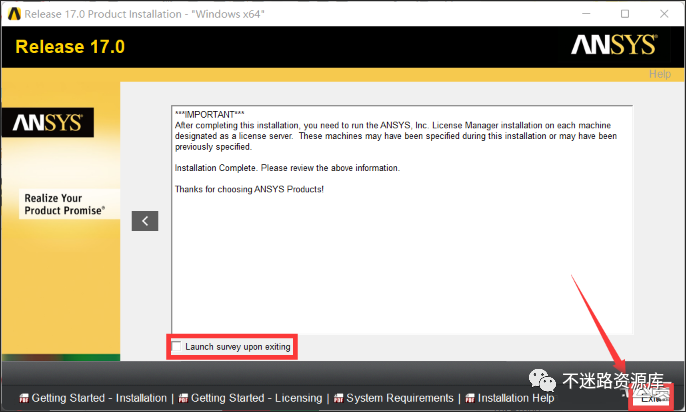Open Installation Help document
This screenshot has height=412, width=686.
[516, 398]
